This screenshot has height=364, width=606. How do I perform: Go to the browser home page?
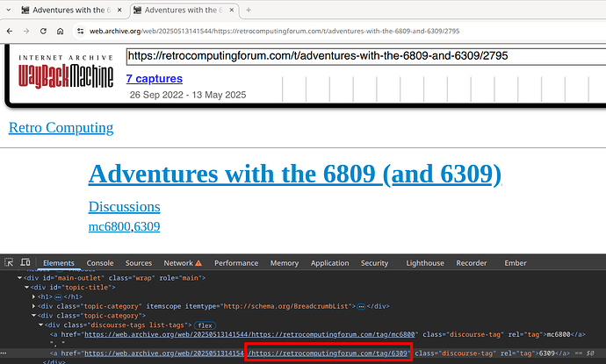pyautogui.click(x=61, y=32)
